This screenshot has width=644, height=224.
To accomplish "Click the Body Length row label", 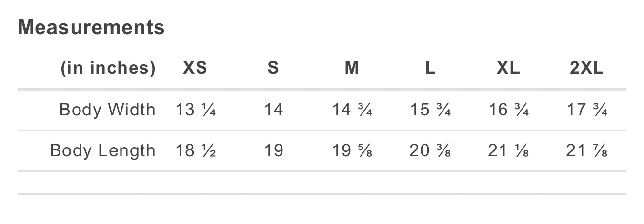I will click(102, 151).
